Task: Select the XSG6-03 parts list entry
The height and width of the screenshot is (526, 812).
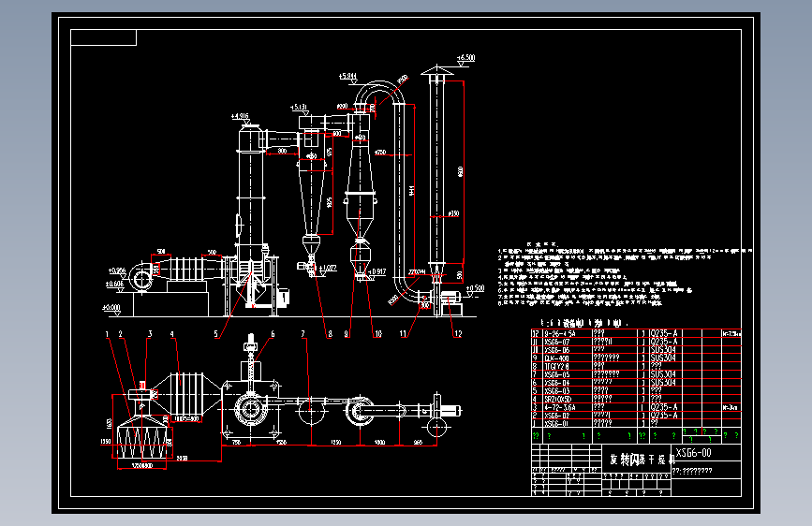Action: click(x=556, y=391)
